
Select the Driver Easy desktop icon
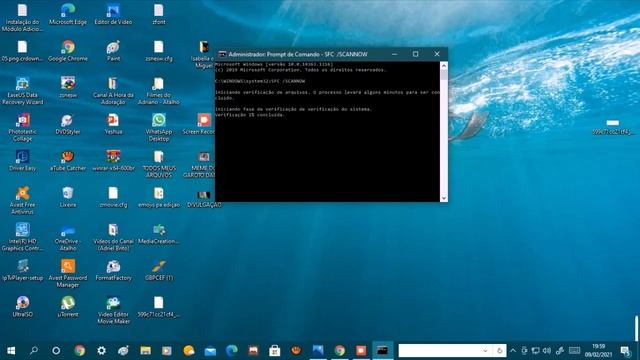click(22, 161)
